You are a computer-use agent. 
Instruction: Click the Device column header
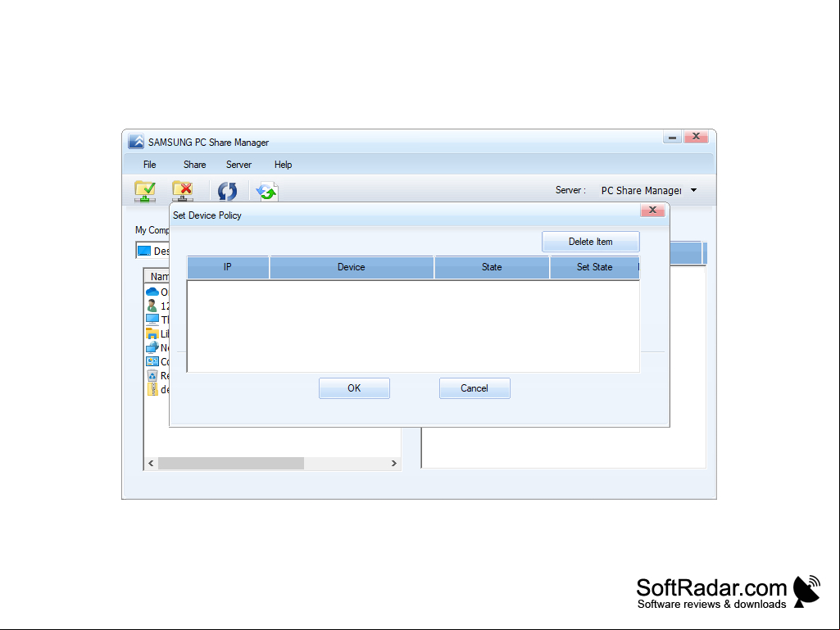pyautogui.click(x=352, y=267)
